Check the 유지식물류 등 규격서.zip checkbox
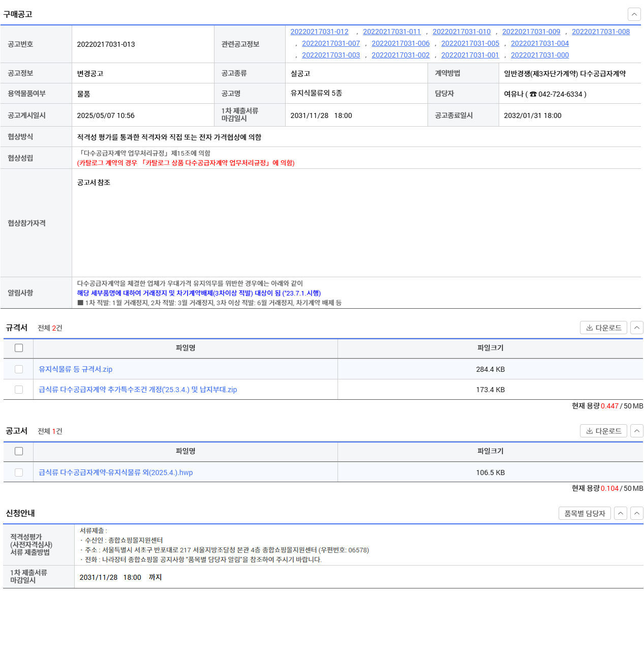 click(19, 369)
